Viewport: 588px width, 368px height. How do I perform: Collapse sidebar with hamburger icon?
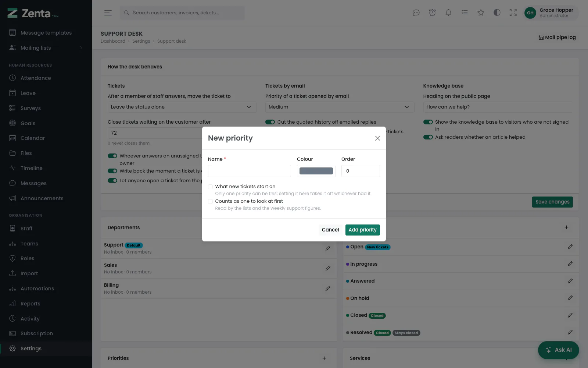point(108,13)
